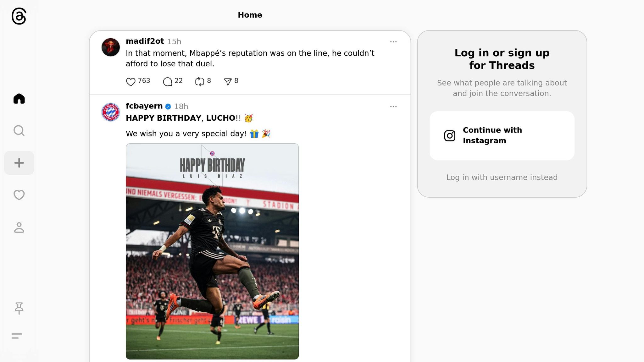This screenshot has height=362, width=644.
Task: Click the Threads logo icon
Action: tap(19, 16)
